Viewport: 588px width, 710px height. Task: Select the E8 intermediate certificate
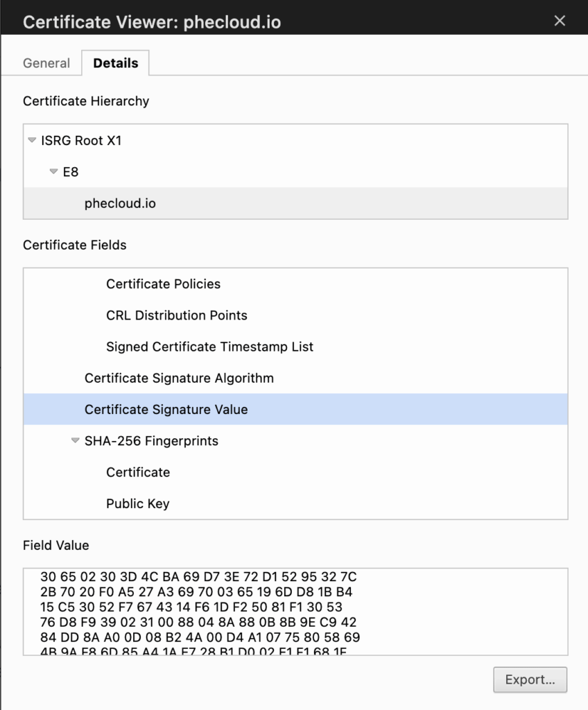(71, 172)
